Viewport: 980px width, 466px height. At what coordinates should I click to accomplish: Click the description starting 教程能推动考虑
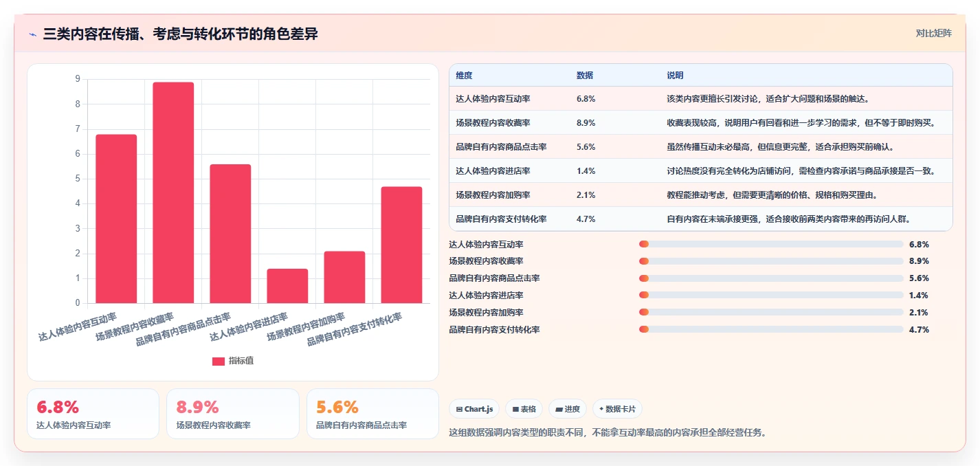773,195
